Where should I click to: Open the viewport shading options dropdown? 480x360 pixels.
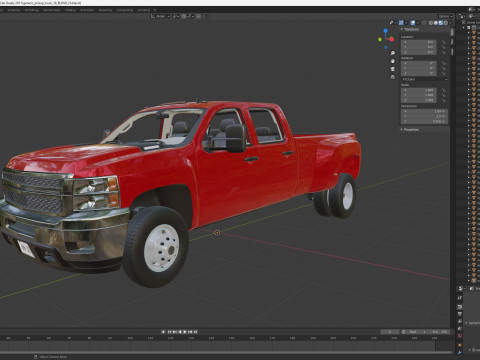coord(450,23)
